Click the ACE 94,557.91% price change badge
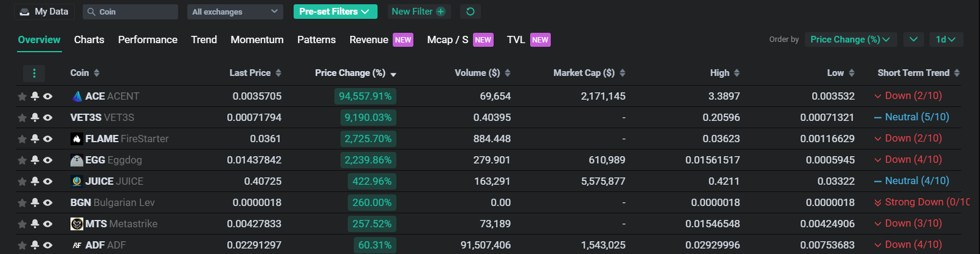Image resolution: width=980 pixels, height=254 pixels. [365, 96]
